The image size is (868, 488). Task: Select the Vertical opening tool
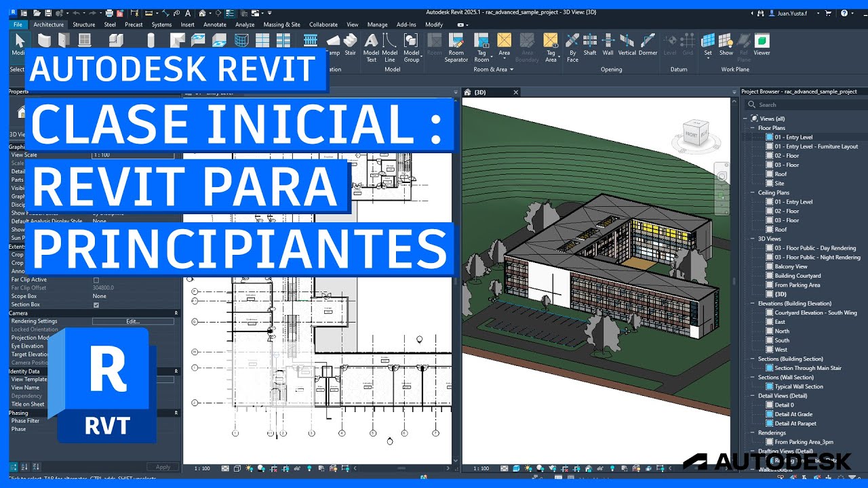coord(627,44)
